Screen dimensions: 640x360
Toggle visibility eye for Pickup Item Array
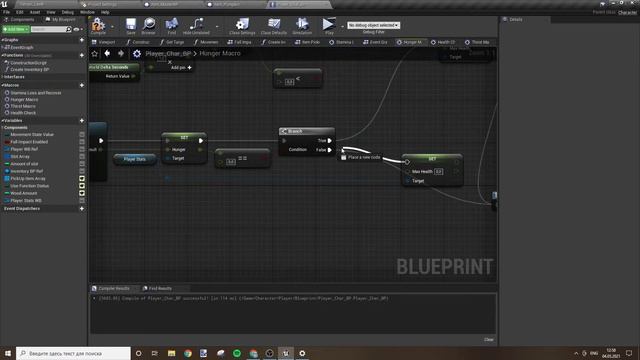tap(82, 179)
